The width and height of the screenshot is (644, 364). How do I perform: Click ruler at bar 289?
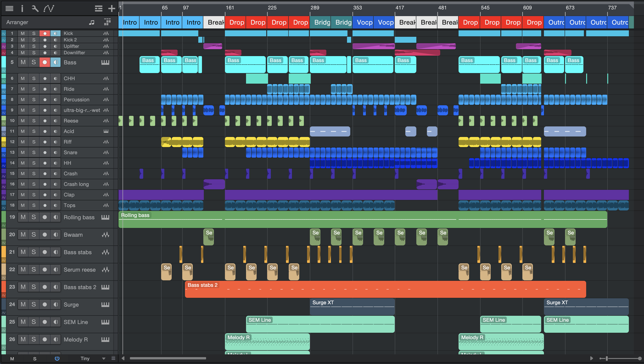tap(314, 8)
